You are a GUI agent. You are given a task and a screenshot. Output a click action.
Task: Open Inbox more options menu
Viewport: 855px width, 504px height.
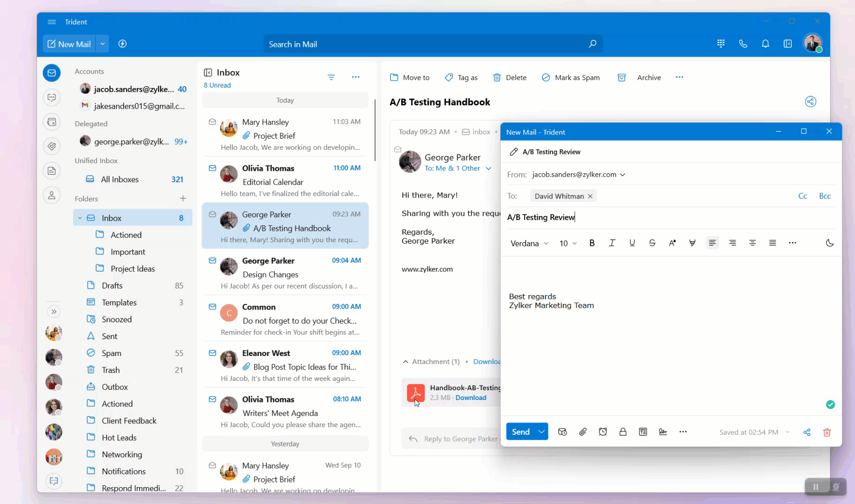(356, 77)
